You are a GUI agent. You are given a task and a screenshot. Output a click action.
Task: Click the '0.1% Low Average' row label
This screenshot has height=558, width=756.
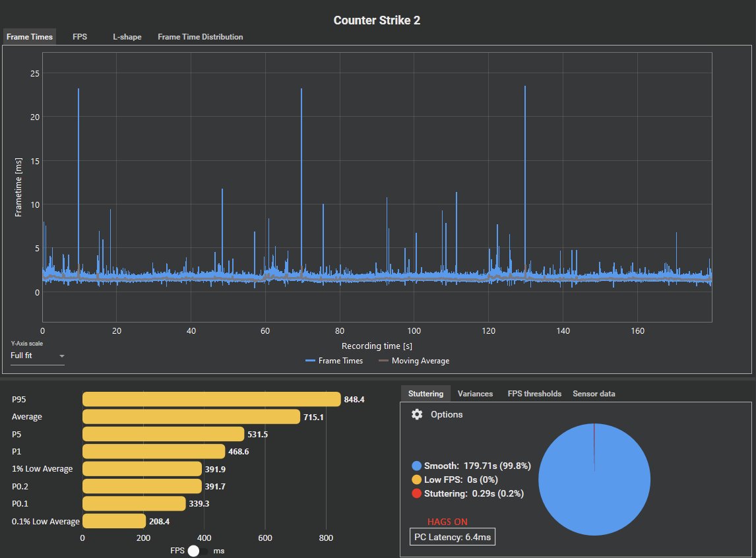(x=46, y=521)
